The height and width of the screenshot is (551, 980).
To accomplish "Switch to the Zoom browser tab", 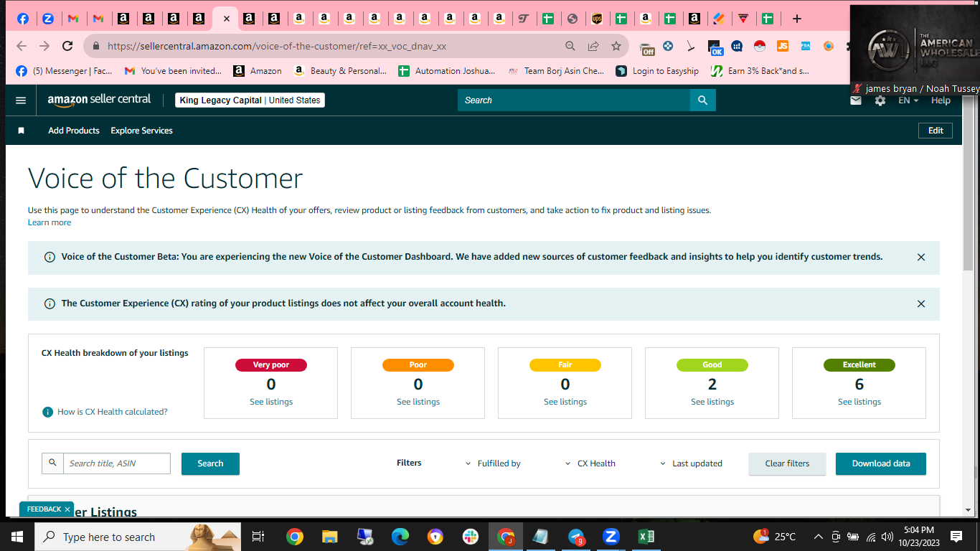I will click(48, 19).
